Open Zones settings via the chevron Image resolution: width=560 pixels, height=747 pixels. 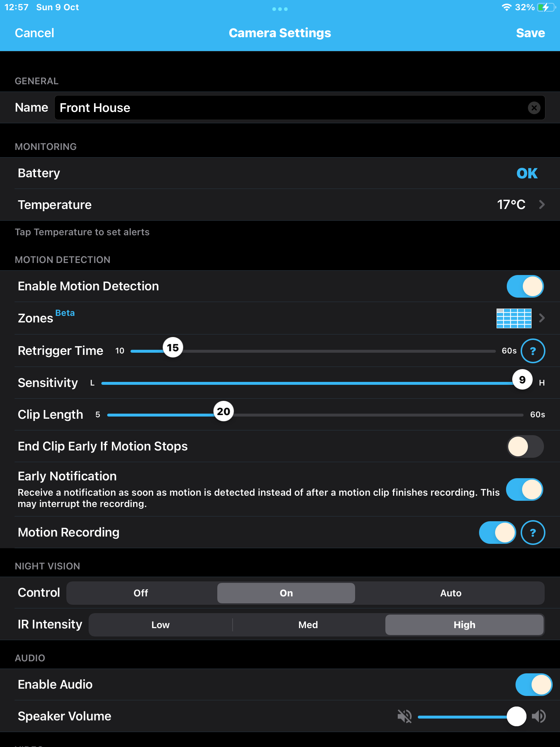click(x=542, y=318)
